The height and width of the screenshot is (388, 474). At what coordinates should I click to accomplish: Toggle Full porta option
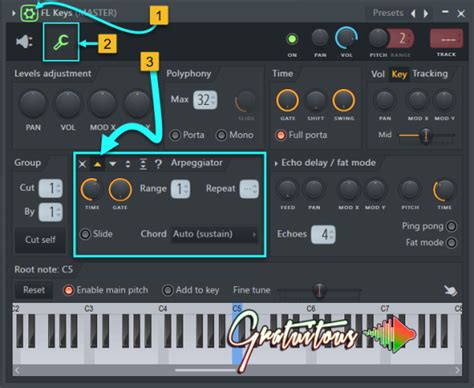pos(281,135)
